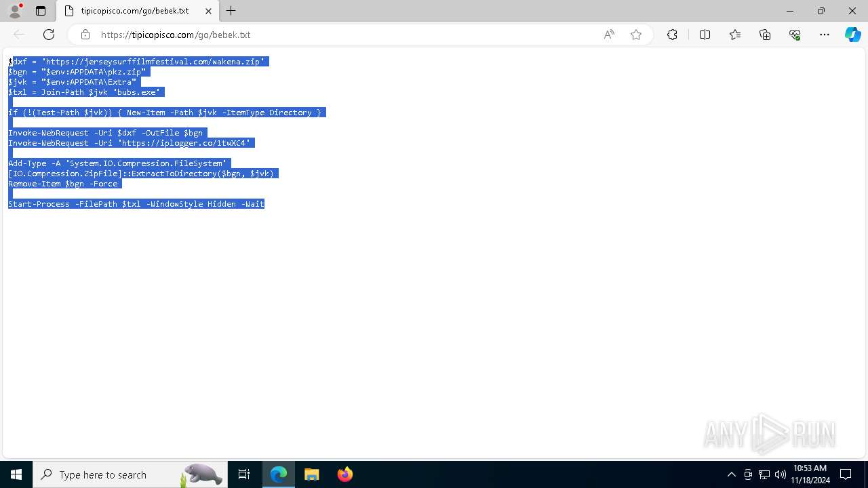868x488 pixels.
Task: Open the browser profile icon
Action: pyautogui.click(x=15, y=11)
